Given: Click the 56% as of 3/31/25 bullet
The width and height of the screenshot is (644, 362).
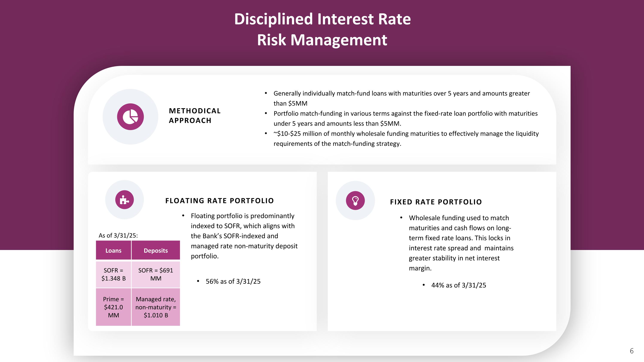Looking at the screenshot, I should pyautogui.click(x=233, y=281).
